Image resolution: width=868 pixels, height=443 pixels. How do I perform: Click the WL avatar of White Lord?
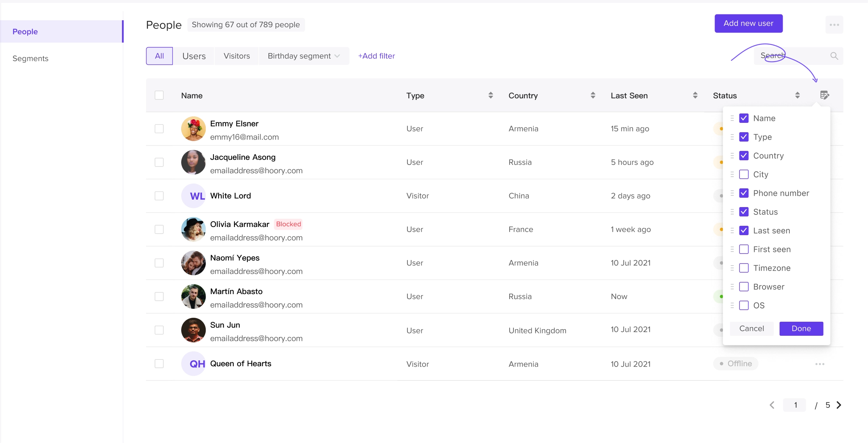(x=193, y=196)
